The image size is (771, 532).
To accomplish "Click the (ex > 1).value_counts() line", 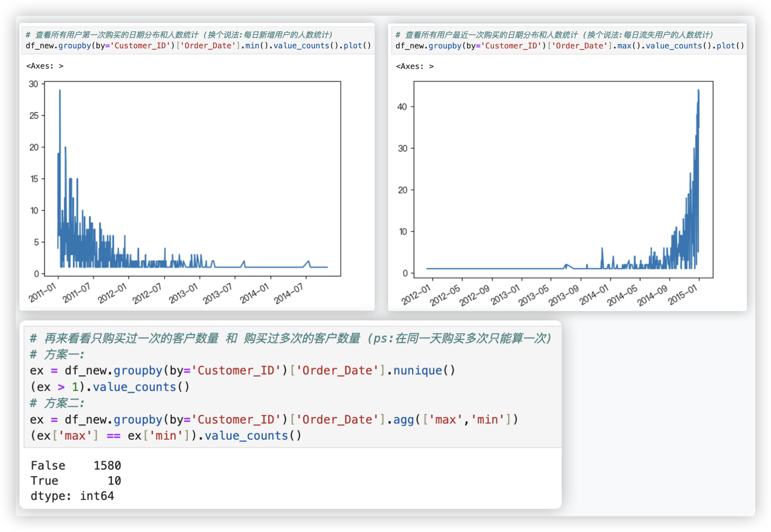I will click(x=110, y=387).
